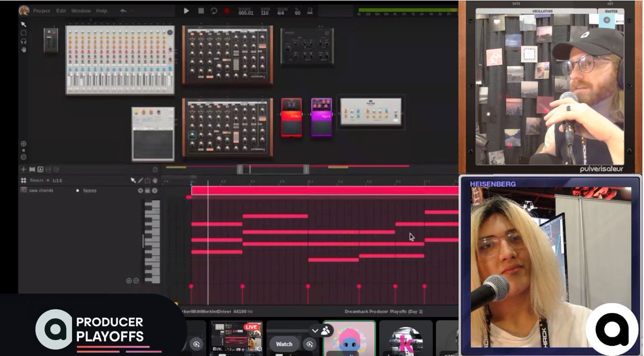644x356 pixels.
Task: Click the timeline view icon beside plus
Action: click(x=32, y=169)
